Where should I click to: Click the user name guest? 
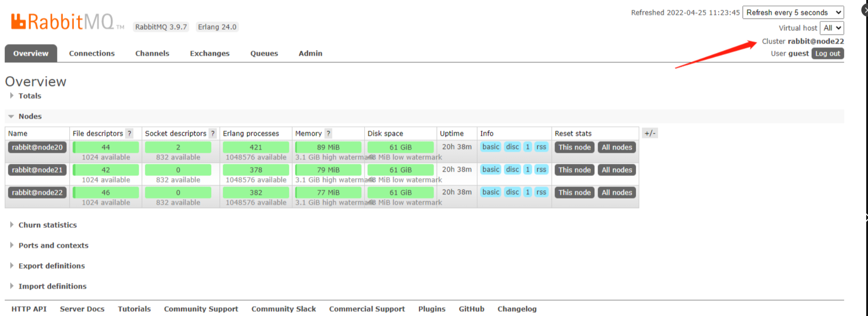[798, 53]
